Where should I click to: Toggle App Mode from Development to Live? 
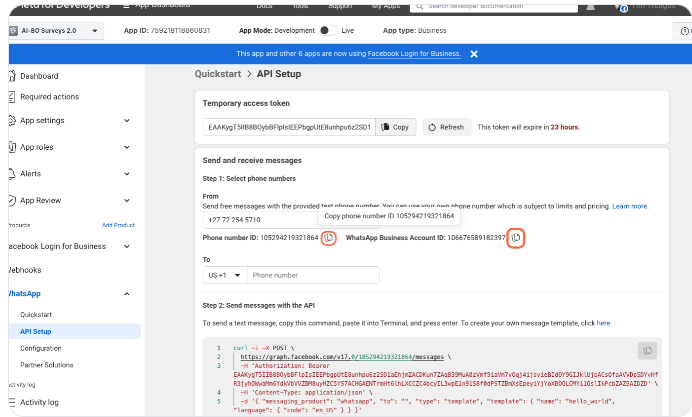[x=326, y=31]
